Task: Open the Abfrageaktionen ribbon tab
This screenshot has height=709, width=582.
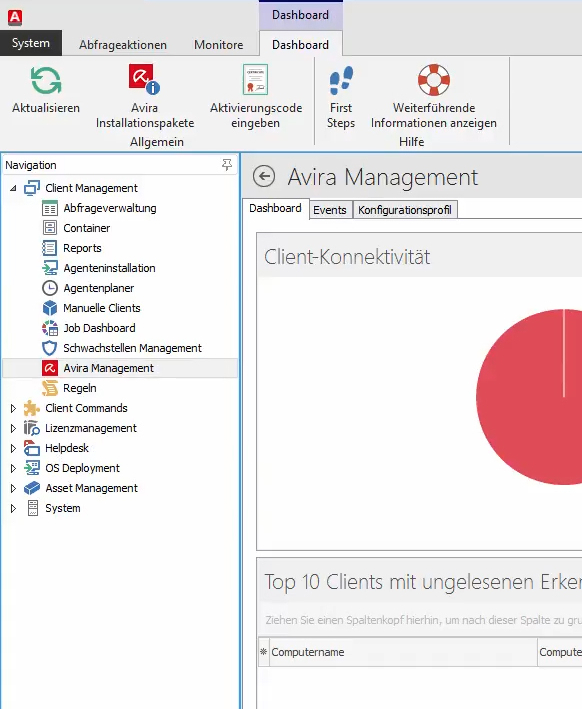Action: (123, 45)
